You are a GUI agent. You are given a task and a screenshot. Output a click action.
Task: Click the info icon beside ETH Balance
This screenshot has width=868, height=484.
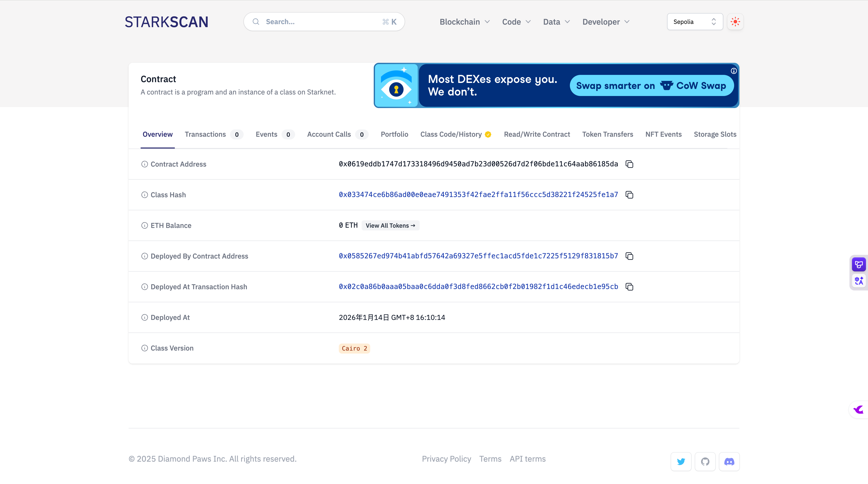pyautogui.click(x=145, y=225)
